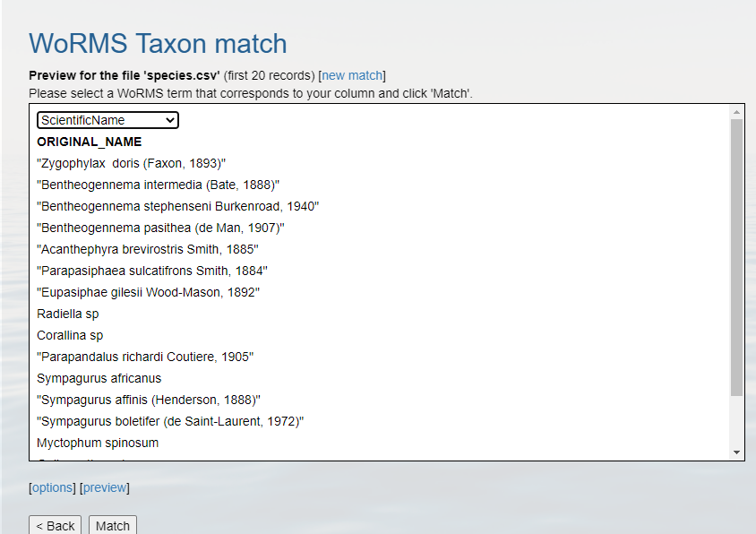This screenshot has width=756, height=534.
Task: Click the preview list scrollbar thumb
Action: coord(736,258)
